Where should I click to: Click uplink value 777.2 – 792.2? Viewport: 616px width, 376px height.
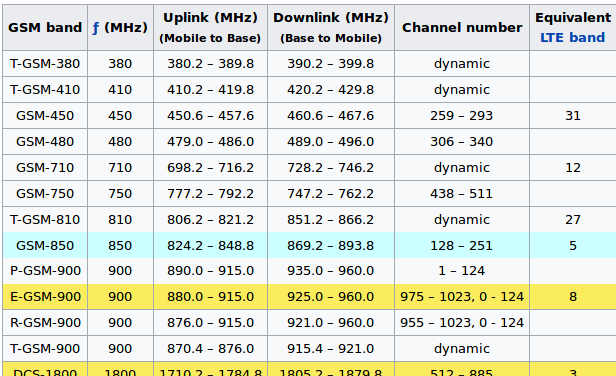[210, 193]
